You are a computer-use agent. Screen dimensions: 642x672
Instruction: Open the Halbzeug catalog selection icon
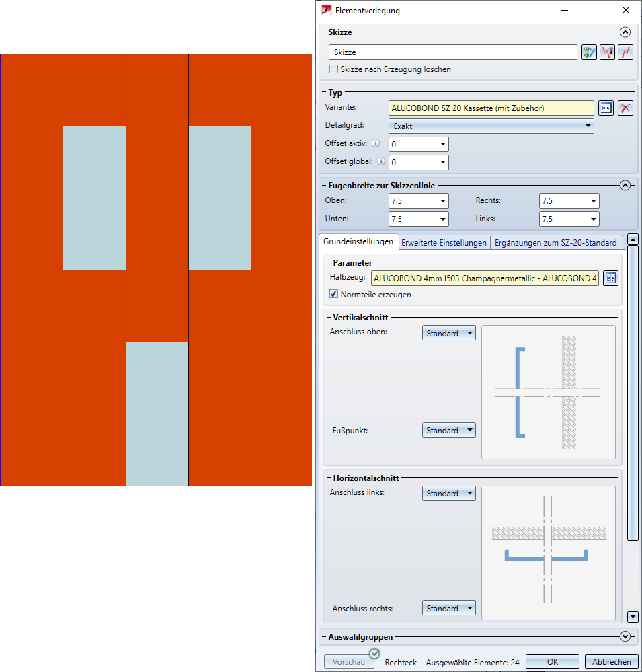(610, 278)
